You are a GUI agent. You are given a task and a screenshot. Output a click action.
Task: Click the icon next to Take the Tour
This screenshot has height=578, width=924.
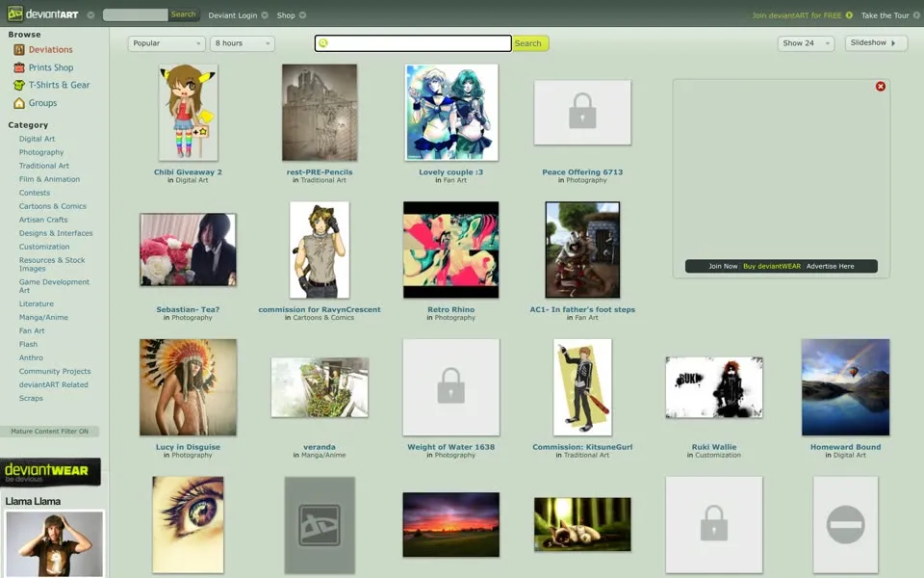coord(916,15)
